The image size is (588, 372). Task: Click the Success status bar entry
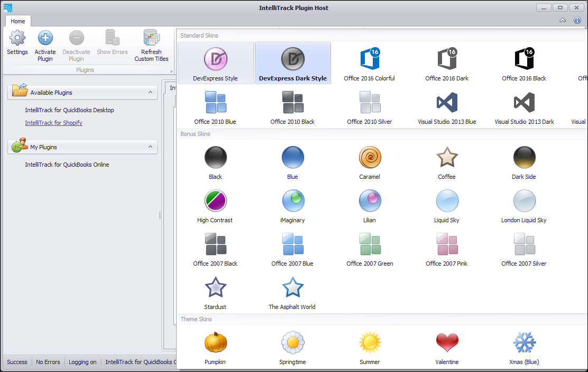click(x=17, y=362)
